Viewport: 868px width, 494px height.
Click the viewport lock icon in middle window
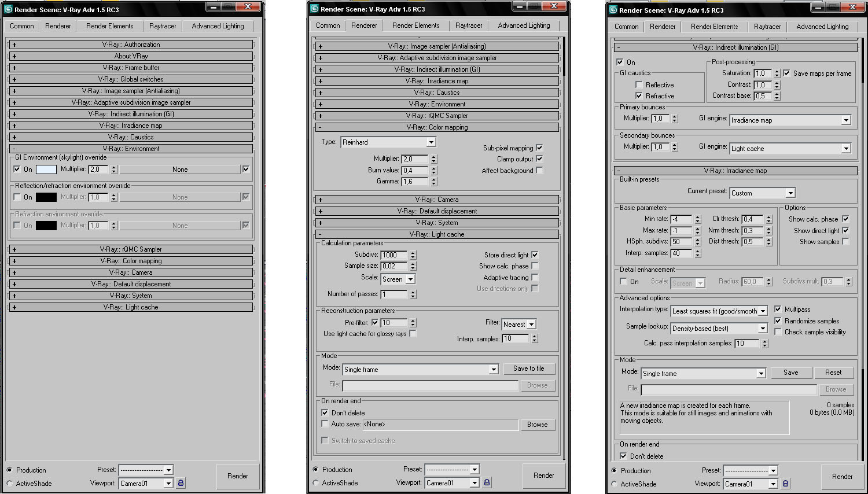click(487, 482)
